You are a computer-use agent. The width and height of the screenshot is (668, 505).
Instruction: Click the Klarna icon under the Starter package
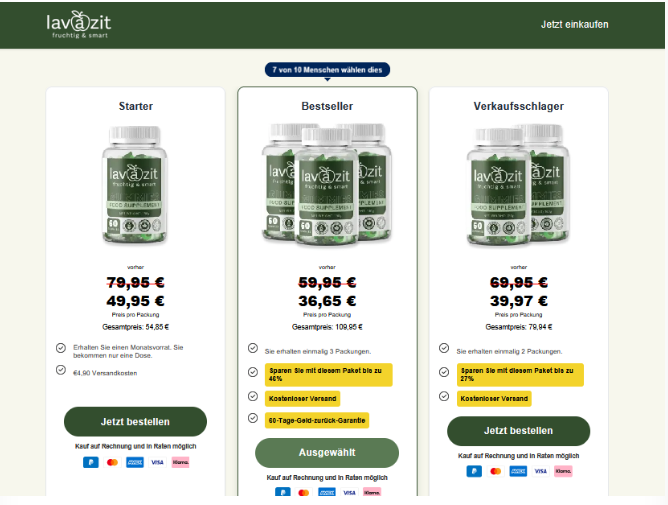pos(180,462)
